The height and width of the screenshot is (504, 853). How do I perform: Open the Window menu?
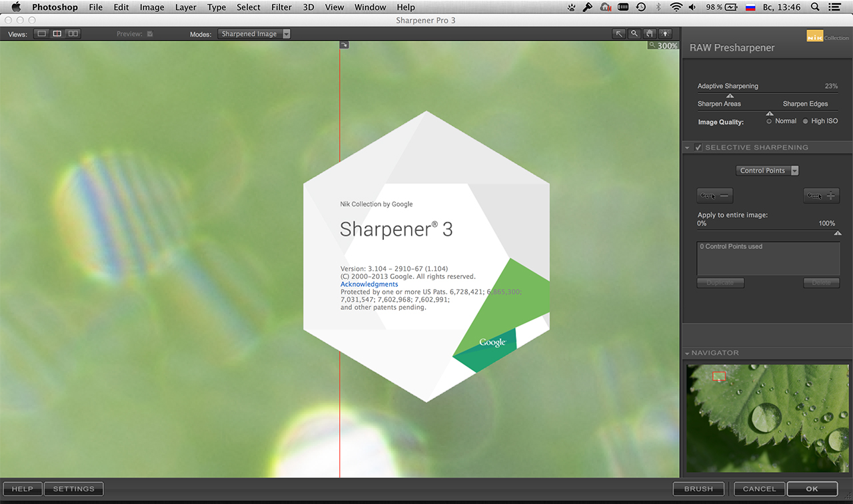click(x=371, y=7)
